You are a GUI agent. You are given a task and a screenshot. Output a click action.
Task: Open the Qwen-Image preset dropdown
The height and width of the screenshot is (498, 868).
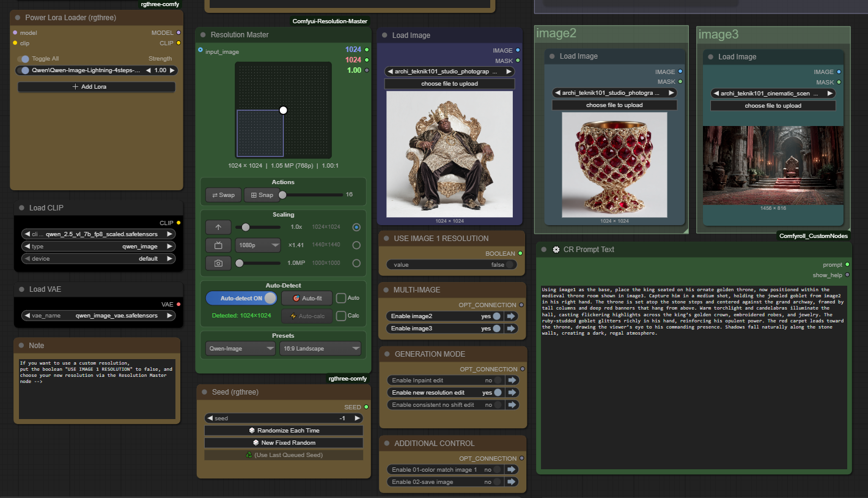point(240,349)
